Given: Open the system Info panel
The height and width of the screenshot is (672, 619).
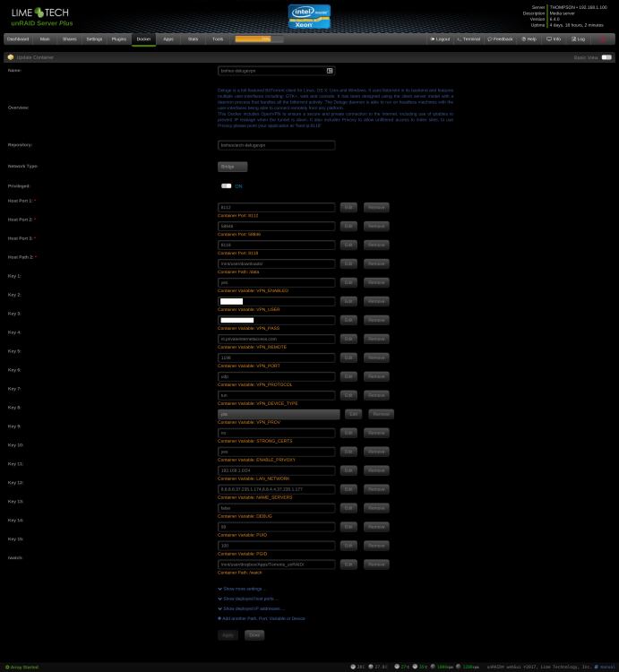Looking at the screenshot, I should click(x=554, y=39).
